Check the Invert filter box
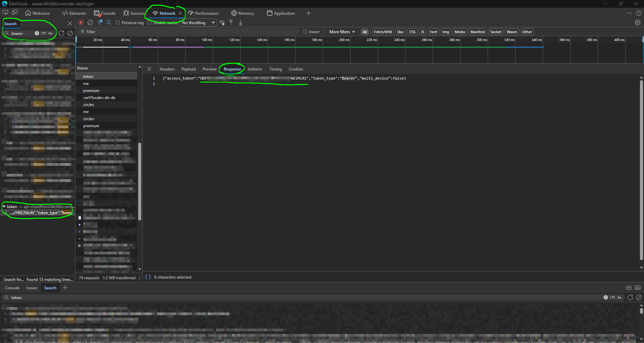 tap(305, 32)
